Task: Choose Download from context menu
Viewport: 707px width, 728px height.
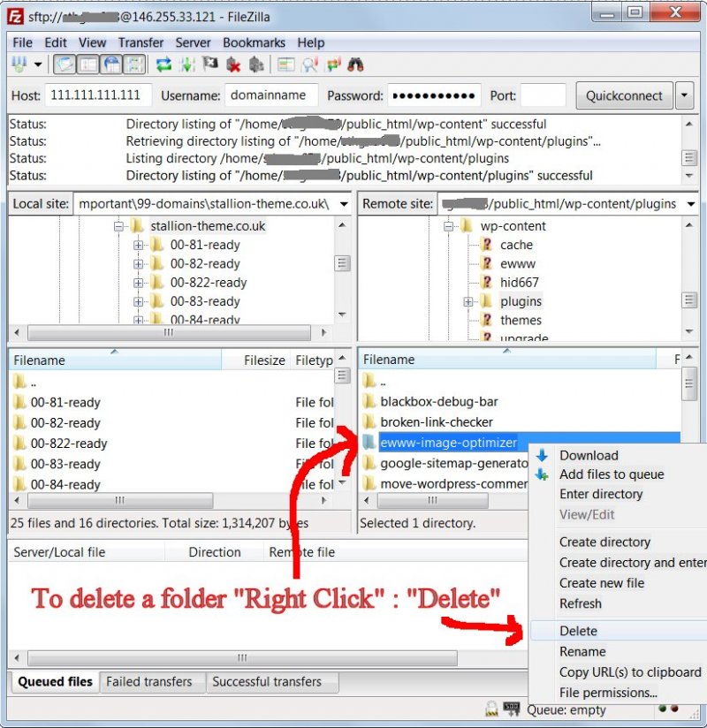Action: (589, 456)
